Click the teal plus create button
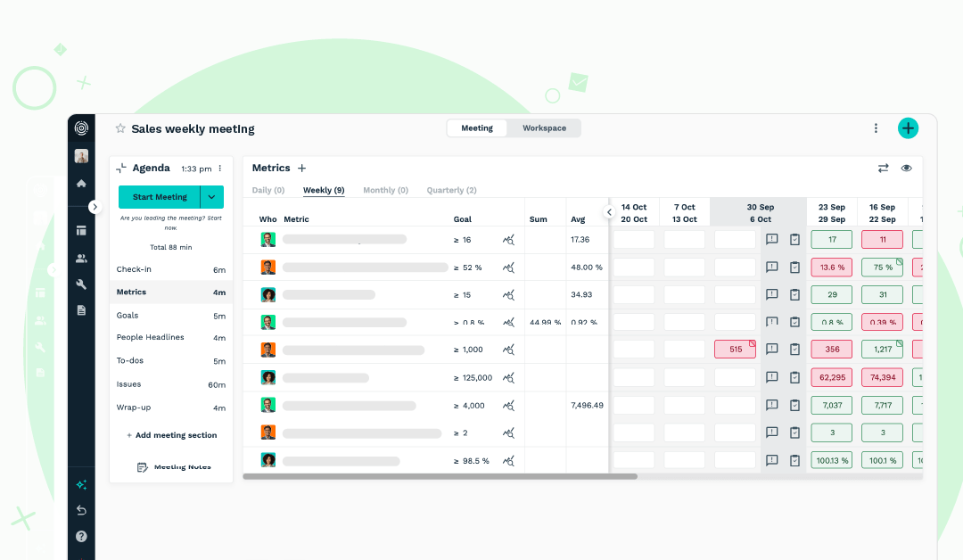Viewport: 963px width, 560px height. 908,128
